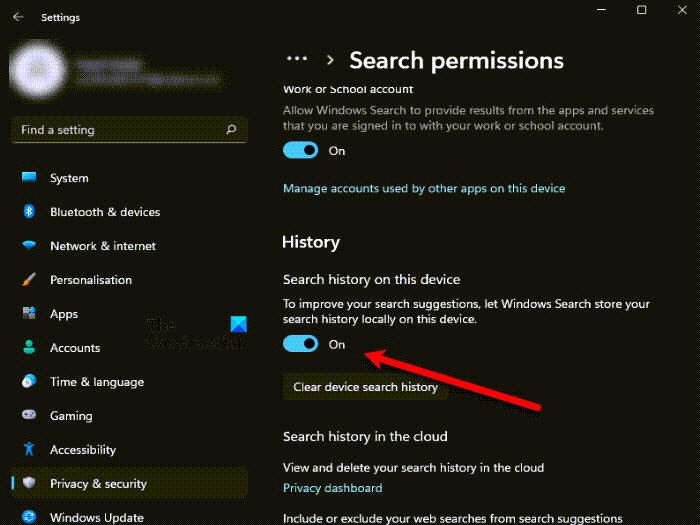The image size is (700, 525).
Task: Click the Bluetooth icon in the sidebar
Action: pyautogui.click(x=29, y=211)
